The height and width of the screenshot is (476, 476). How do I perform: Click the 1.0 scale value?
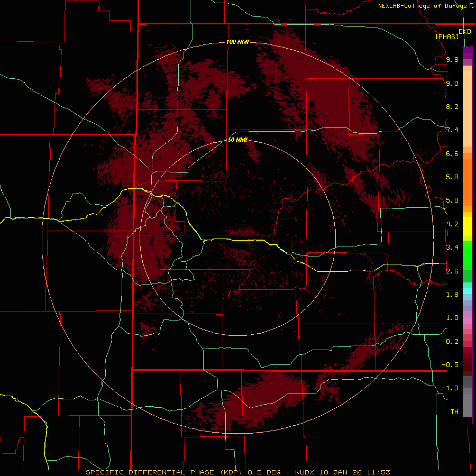pos(452,318)
